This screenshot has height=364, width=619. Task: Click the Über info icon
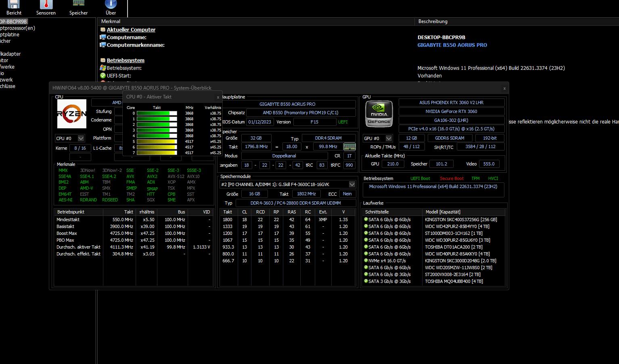point(111,4)
